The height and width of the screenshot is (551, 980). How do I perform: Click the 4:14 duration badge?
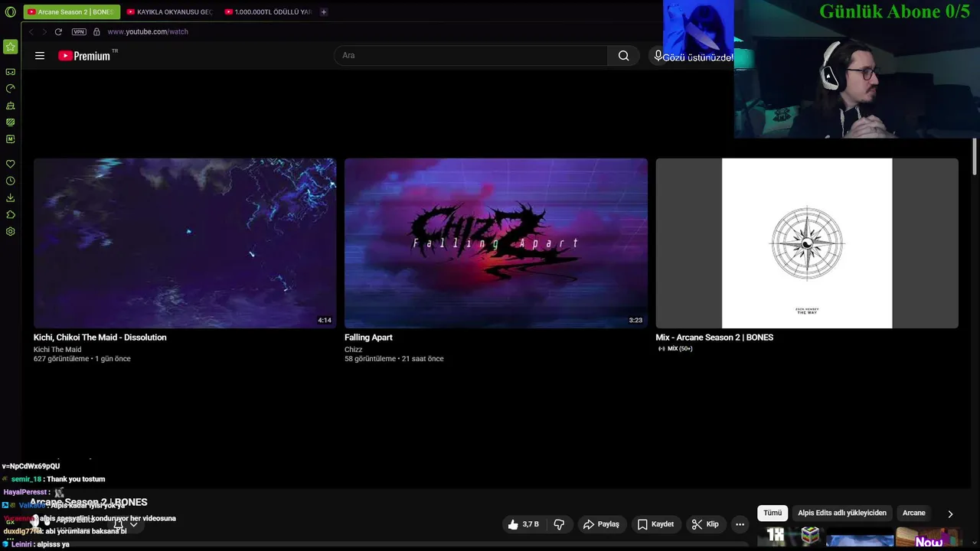[x=325, y=321]
